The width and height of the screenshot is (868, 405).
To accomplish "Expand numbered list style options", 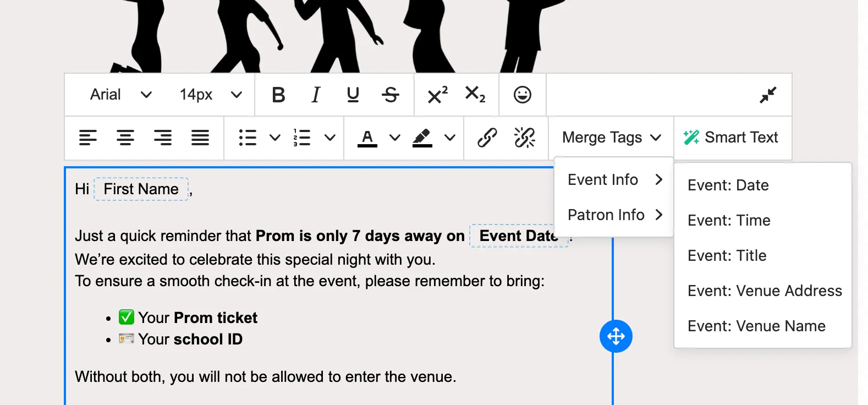I will [330, 138].
